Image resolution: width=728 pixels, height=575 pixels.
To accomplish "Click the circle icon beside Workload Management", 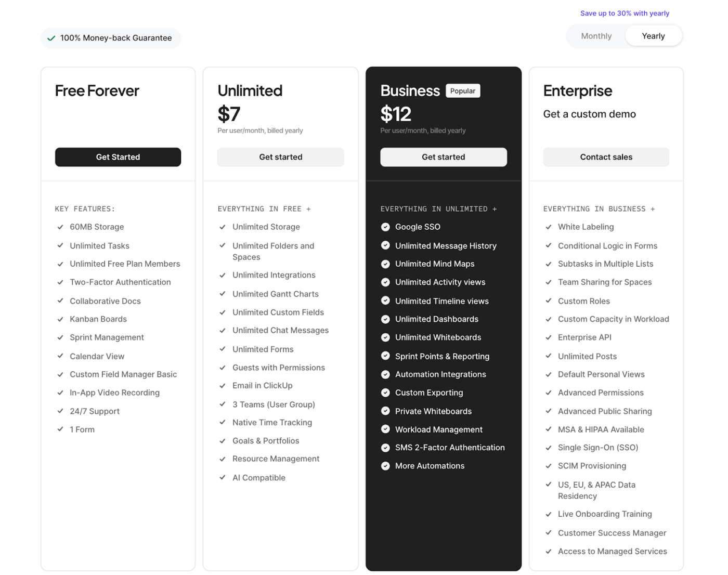I will pyautogui.click(x=385, y=429).
